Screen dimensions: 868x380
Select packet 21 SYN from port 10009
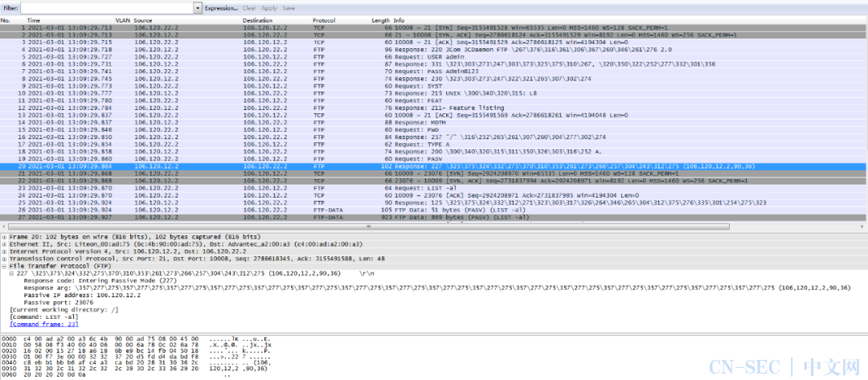click(x=434, y=174)
